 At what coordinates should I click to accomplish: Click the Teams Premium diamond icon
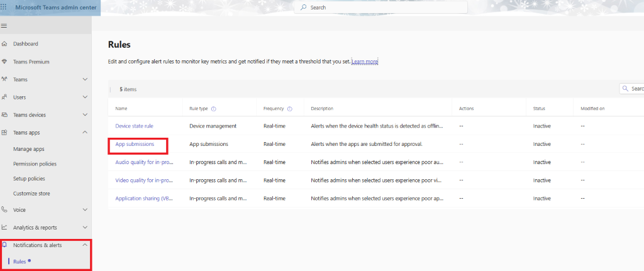click(4, 62)
